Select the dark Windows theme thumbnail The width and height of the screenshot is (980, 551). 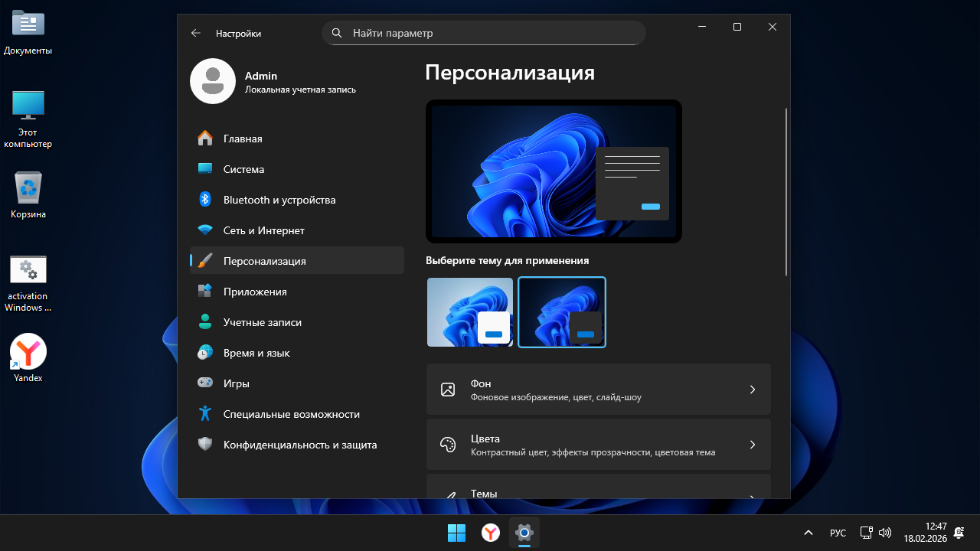click(562, 312)
